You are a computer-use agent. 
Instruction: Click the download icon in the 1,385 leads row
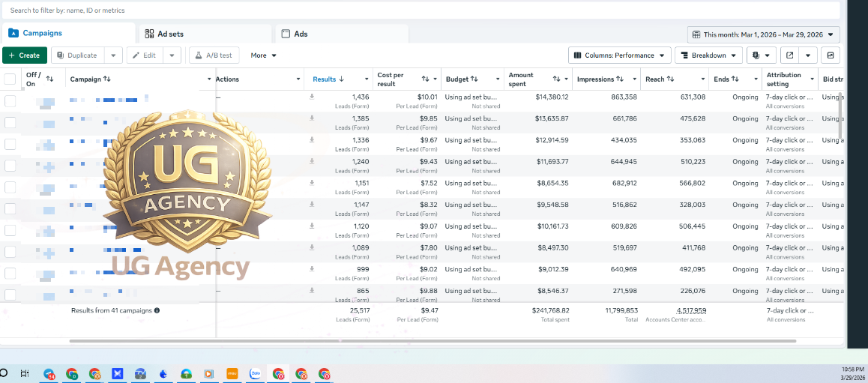coord(312,118)
